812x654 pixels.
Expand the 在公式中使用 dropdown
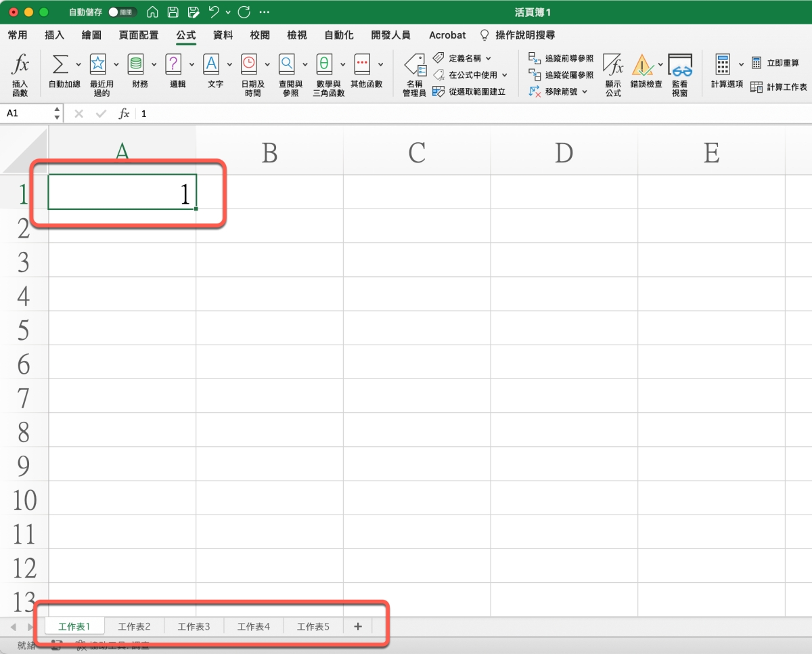(x=505, y=75)
